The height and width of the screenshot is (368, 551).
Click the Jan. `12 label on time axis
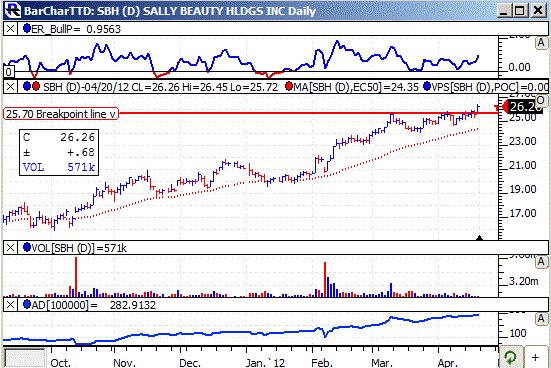point(265,362)
